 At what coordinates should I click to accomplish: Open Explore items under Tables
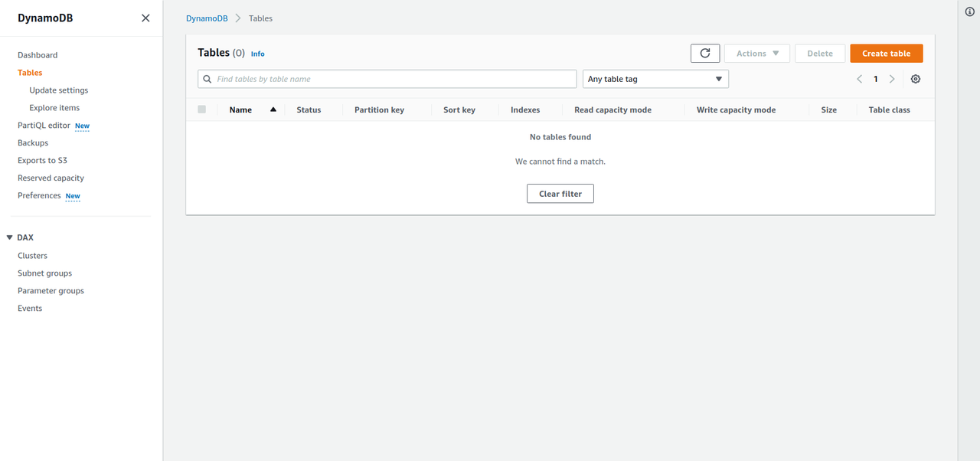click(x=54, y=108)
